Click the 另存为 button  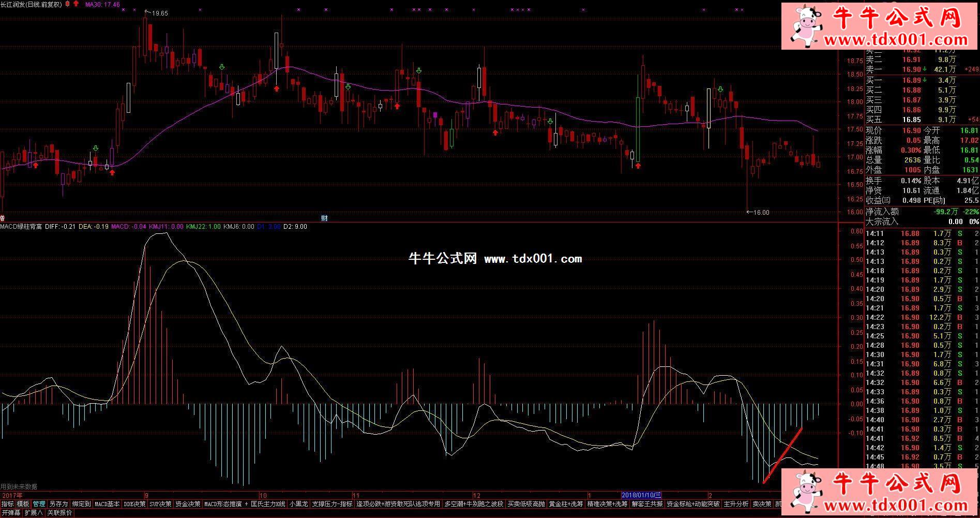58,504
